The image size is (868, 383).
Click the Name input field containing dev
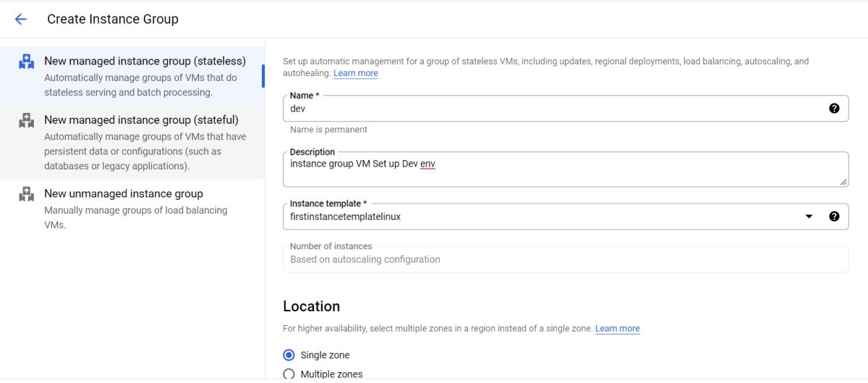point(550,109)
